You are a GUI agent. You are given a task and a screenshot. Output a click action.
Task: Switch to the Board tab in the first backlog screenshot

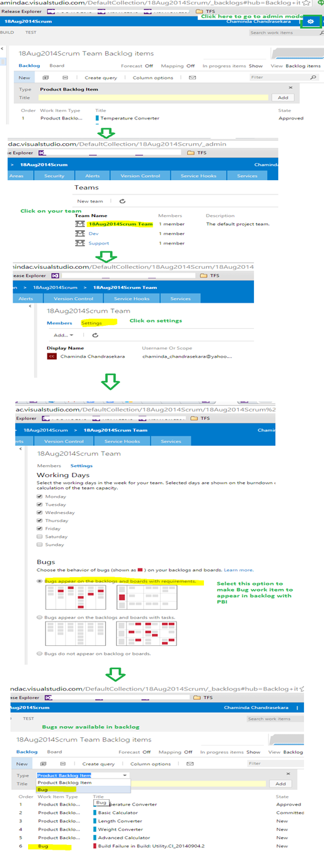tap(57, 66)
